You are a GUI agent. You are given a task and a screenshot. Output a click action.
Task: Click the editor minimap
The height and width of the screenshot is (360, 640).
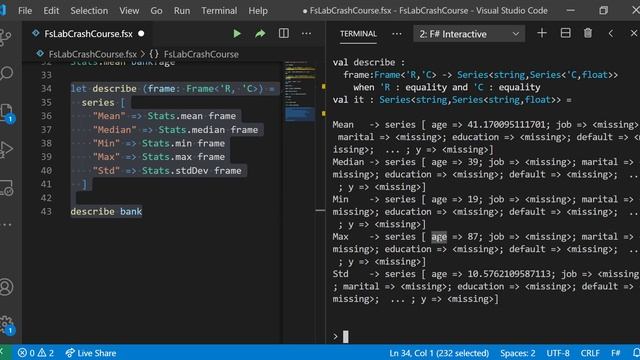tap(300, 91)
